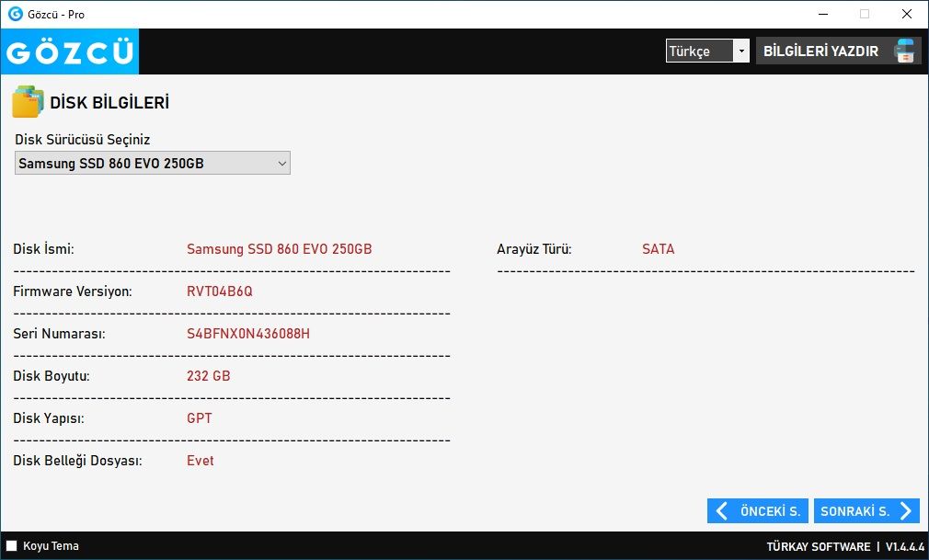Go to previous page with ÖNCEKİ S.
Viewport: 929px width, 560px height.
(x=757, y=511)
